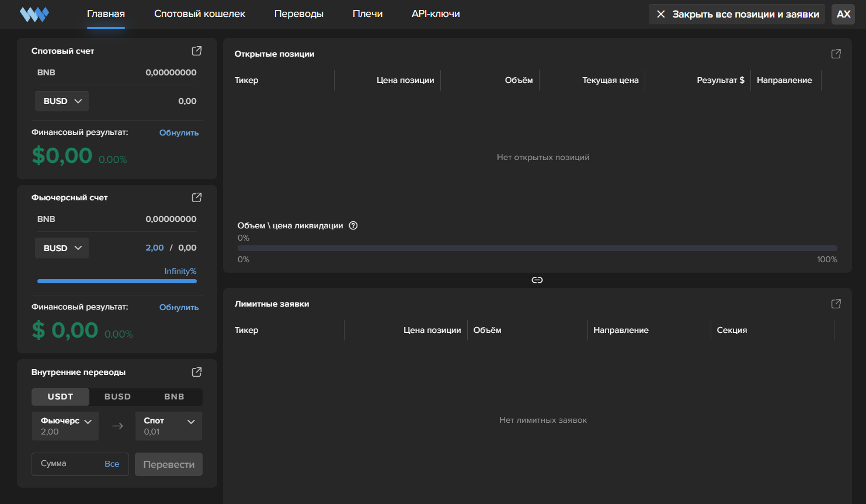The width and height of the screenshot is (866, 504).
Task: Open the AX user profile avatar
Action: (843, 14)
